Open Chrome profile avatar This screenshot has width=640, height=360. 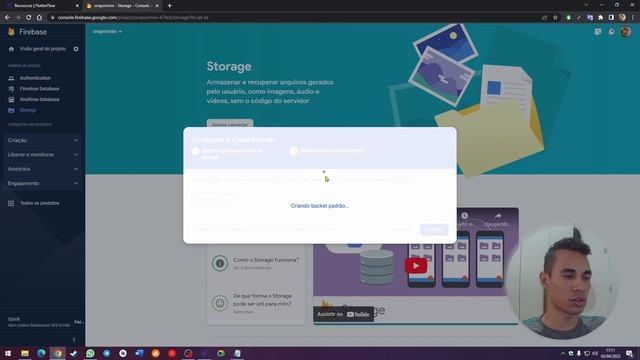point(622,18)
